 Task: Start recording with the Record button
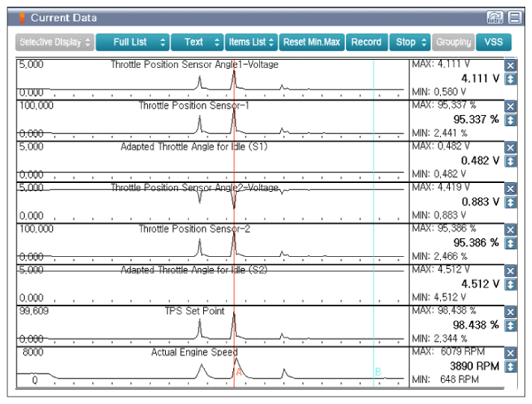point(366,42)
